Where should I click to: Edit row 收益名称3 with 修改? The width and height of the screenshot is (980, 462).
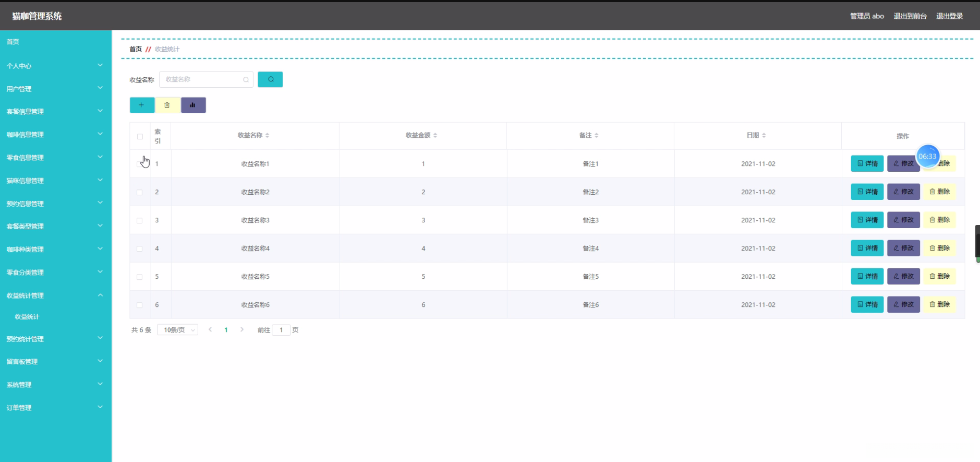pos(903,220)
